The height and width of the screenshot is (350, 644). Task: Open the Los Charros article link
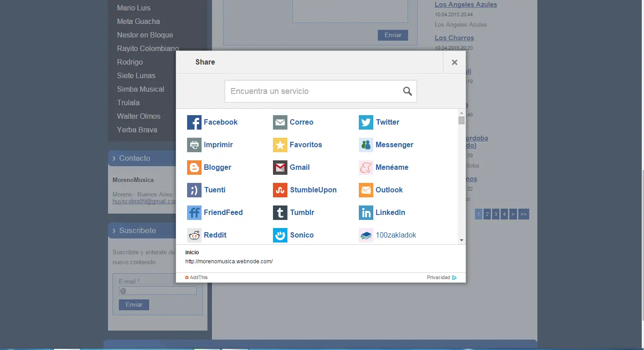[x=454, y=38]
